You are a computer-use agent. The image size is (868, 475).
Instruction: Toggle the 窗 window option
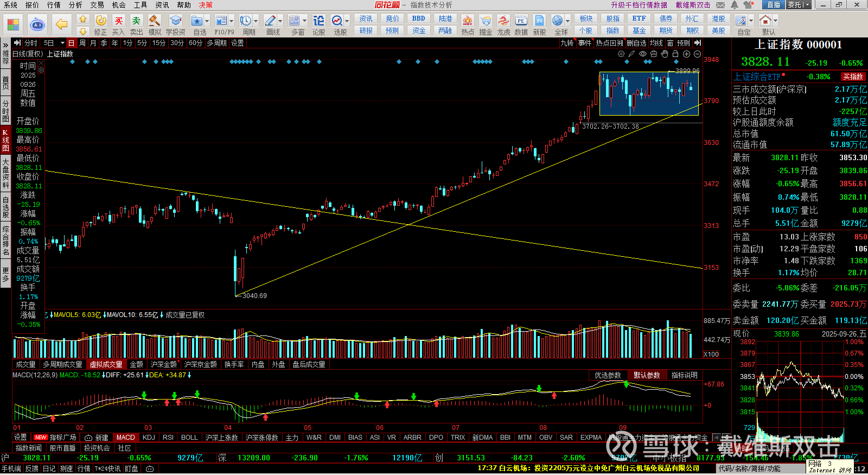click(x=670, y=43)
